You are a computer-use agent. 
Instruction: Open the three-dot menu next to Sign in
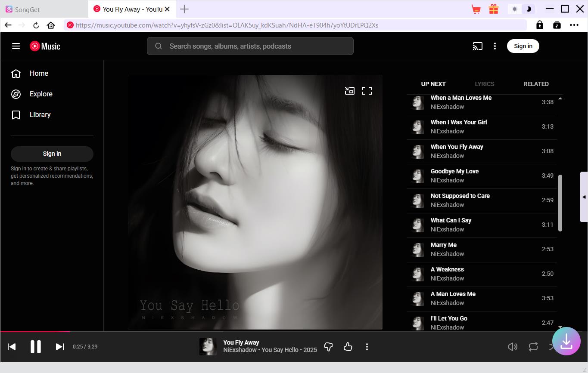coord(495,46)
